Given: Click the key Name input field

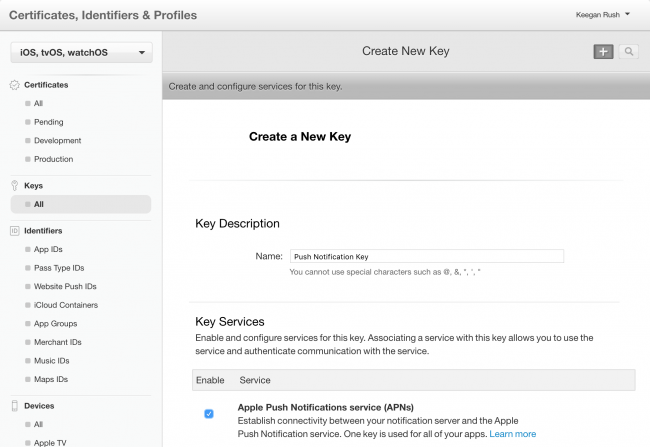Looking at the screenshot, I should coord(426,256).
